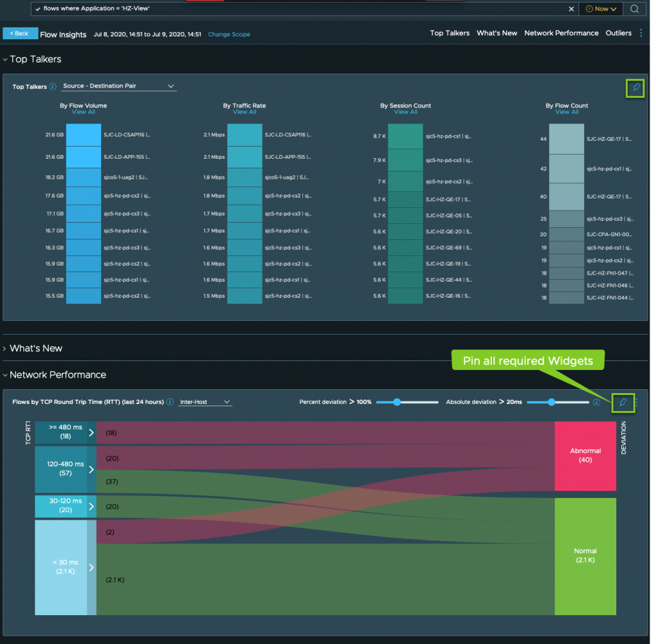Viewport: 656px width, 644px height.
Task: Jump to the Outliers tab
Action: 618,33
